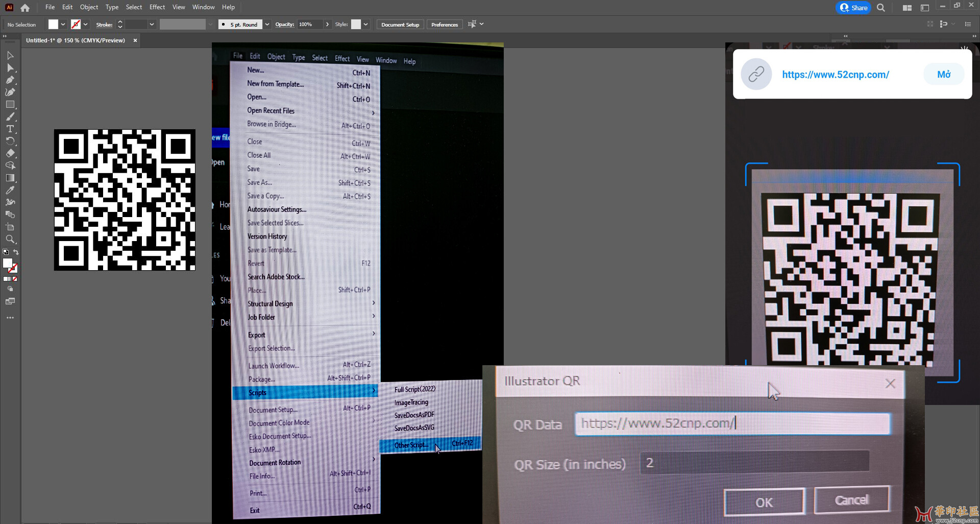
Task: Click the Opacity value field
Action: pyautogui.click(x=310, y=25)
